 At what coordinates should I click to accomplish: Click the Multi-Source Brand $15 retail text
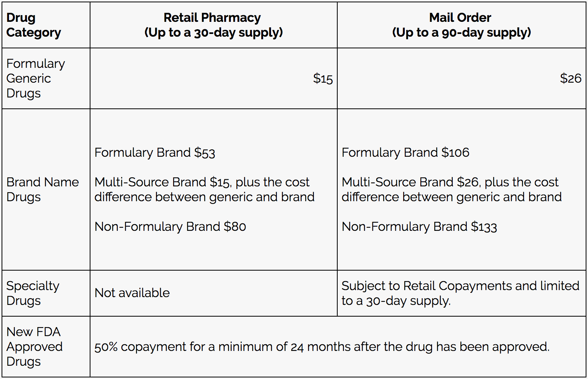pos(204,189)
